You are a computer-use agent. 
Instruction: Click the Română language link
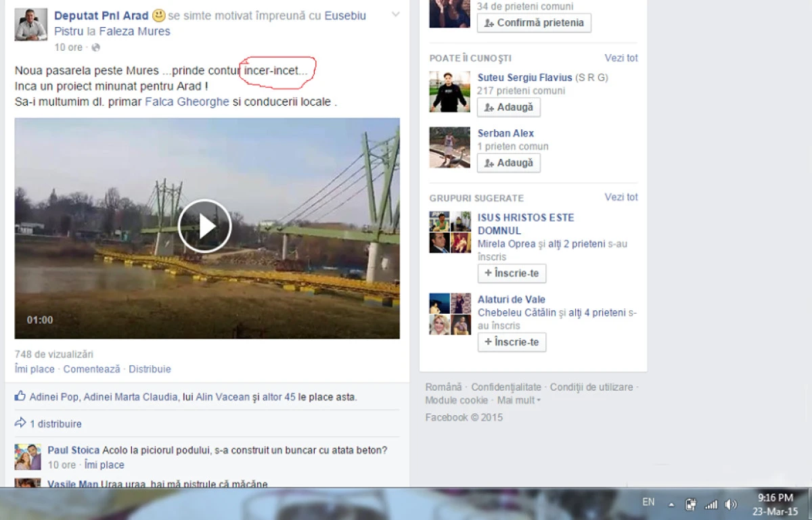pyautogui.click(x=443, y=387)
